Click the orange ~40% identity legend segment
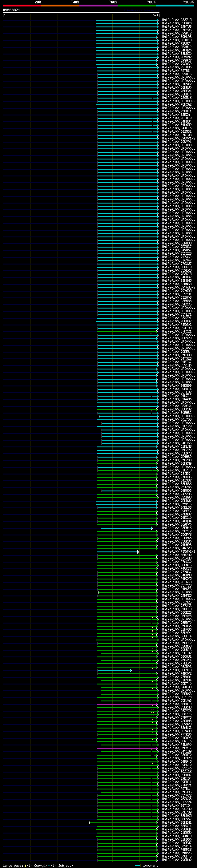This screenshot has height=868, width=197. [x=60, y=6]
